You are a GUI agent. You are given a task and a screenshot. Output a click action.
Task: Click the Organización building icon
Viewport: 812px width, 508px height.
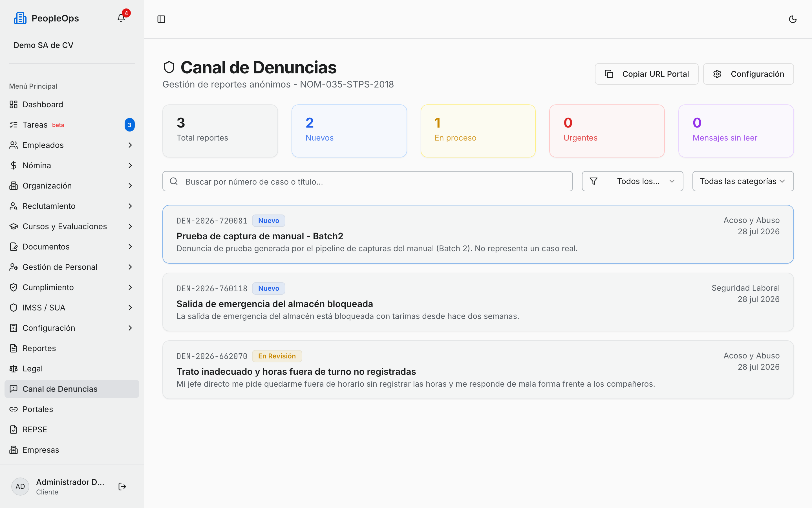(14, 186)
